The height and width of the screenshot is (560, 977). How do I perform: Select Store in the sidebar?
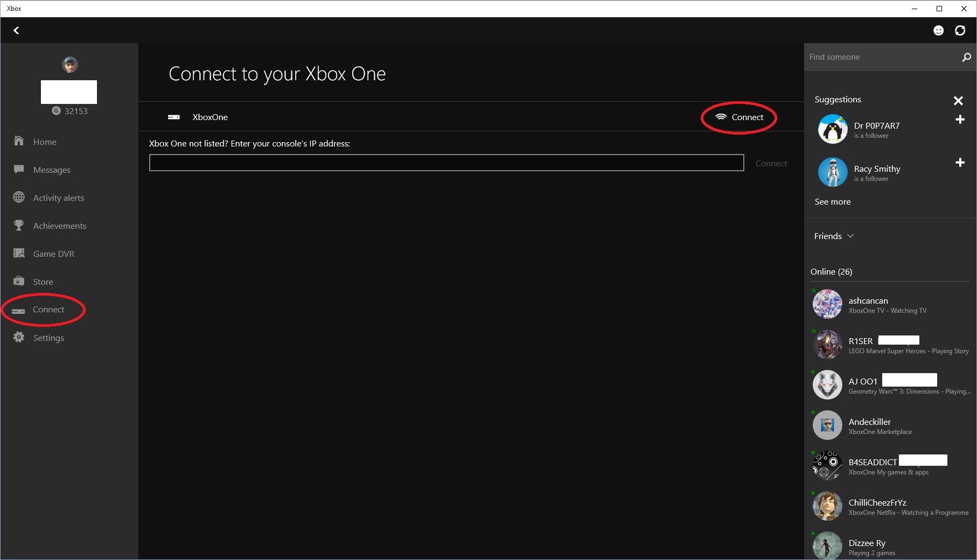pos(43,282)
